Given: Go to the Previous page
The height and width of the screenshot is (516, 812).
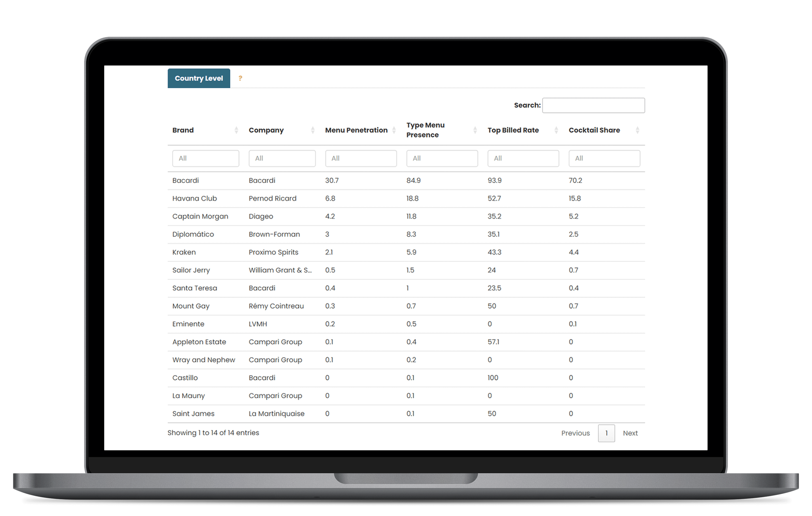Looking at the screenshot, I should click(x=575, y=433).
